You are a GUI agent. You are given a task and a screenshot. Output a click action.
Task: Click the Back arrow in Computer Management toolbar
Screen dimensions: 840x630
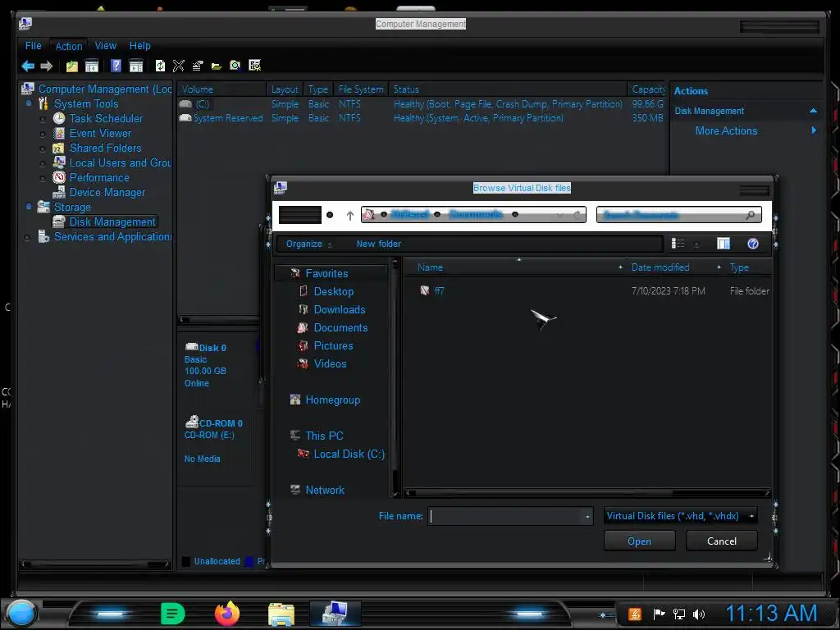coord(28,66)
